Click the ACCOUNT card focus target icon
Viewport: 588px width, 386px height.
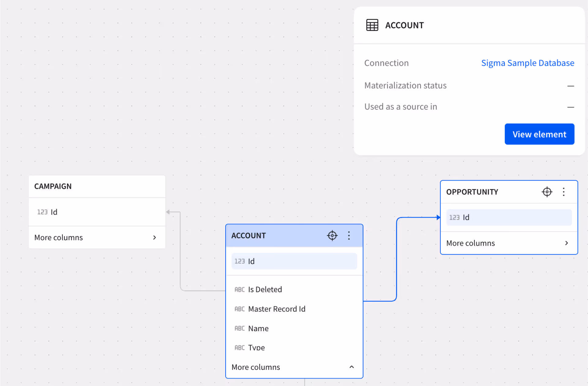[x=332, y=236]
